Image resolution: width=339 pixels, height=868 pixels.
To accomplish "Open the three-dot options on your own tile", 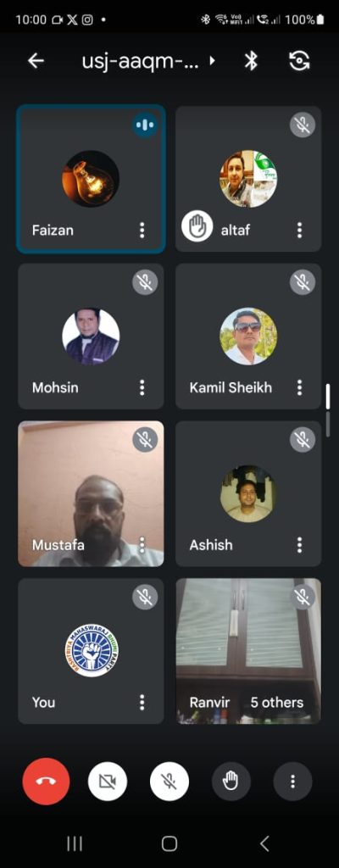I will [x=142, y=702].
